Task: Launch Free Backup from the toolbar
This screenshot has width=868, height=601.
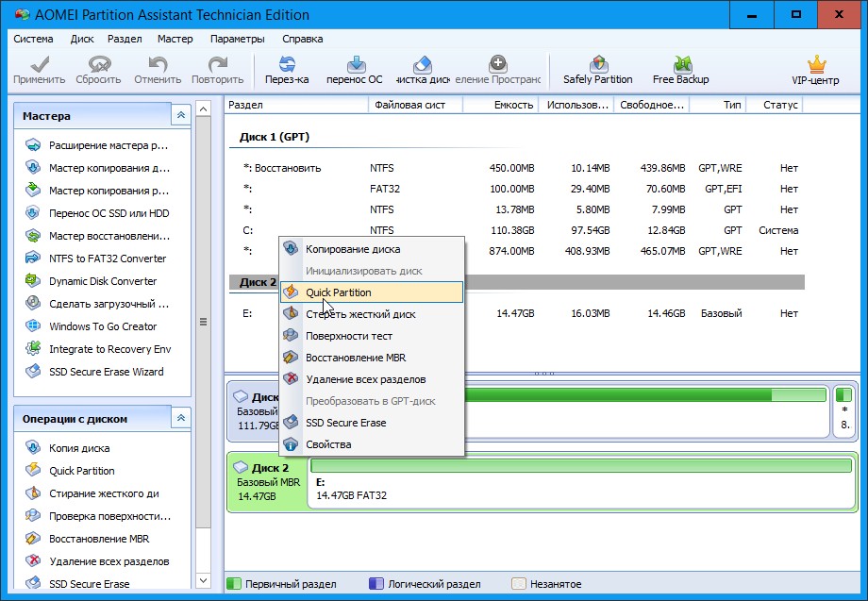Action: [x=681, y=70]
